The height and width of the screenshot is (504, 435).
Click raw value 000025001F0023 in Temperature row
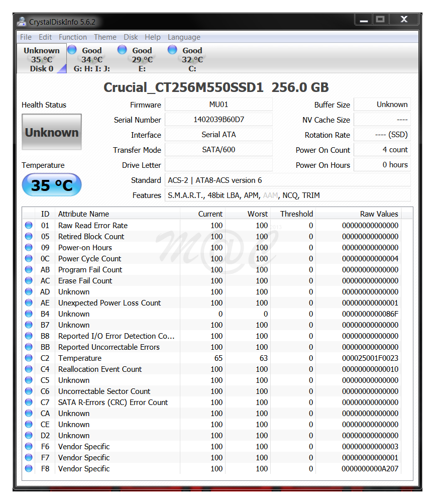click(x=370, y=358)
